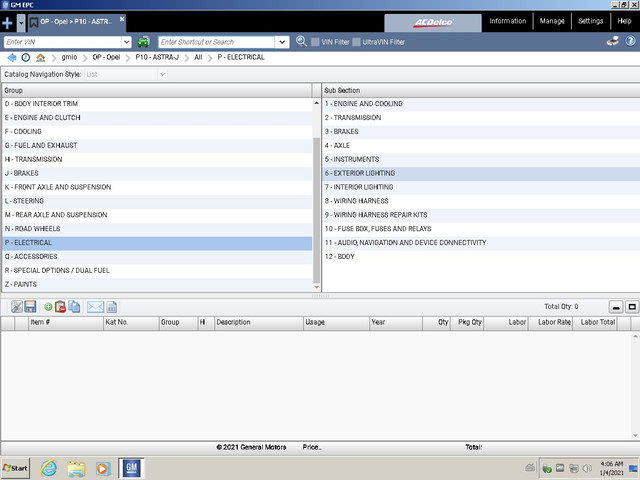Open a new tab with the plus icon

tap(7, 22)
